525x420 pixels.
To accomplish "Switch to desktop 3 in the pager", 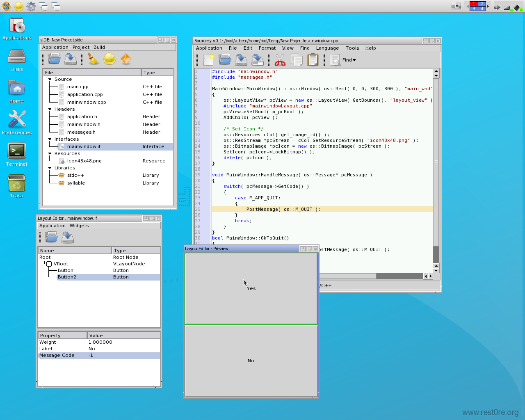I will pos(474,9).
